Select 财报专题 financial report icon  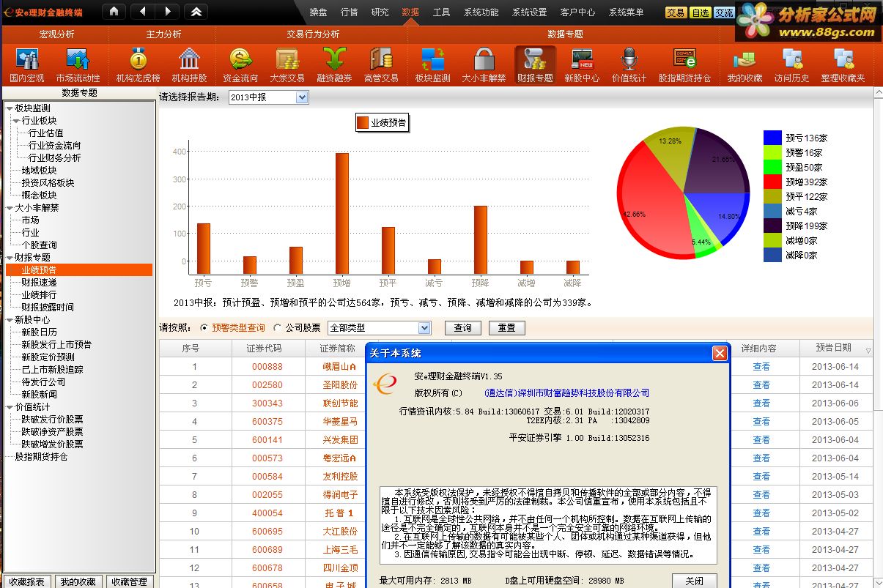535,64
